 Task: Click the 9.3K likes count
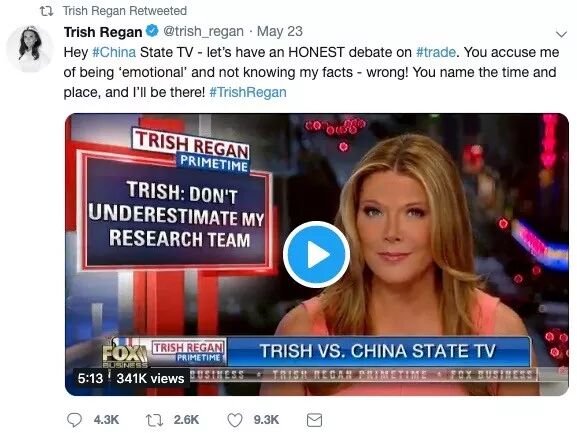(266, 420)
